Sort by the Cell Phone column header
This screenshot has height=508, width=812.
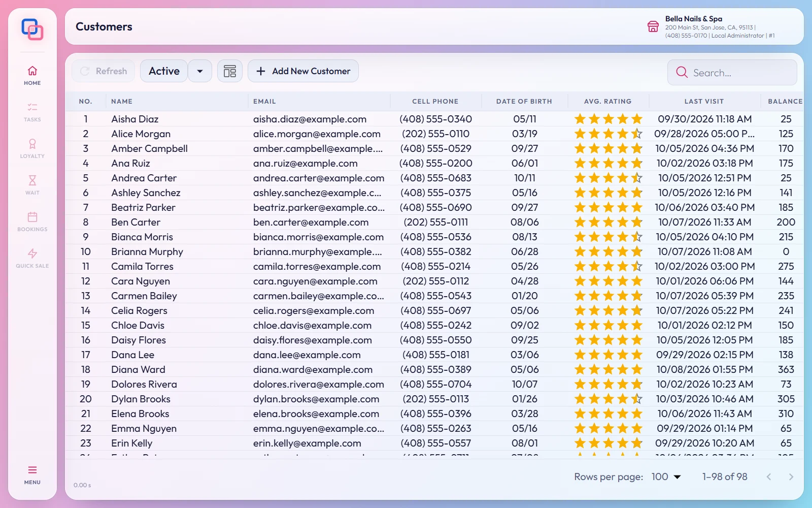[435, 102]
